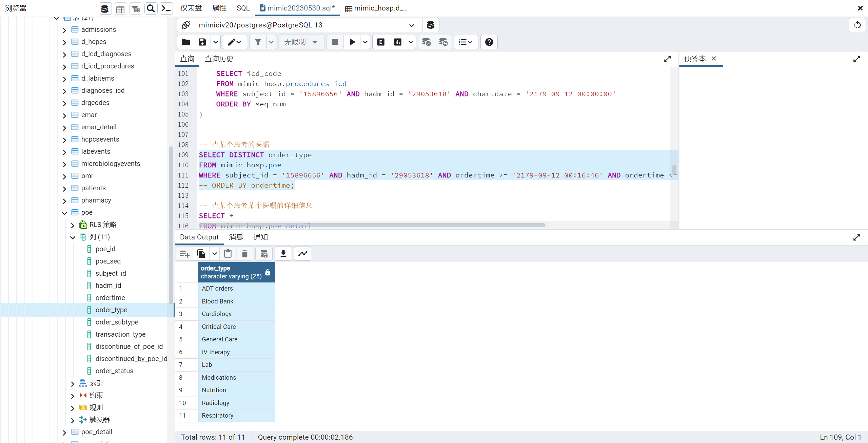Open the PSQL tool icon in browser panel
This screenshot has height=443, width=868.
(x=166, y=8)
